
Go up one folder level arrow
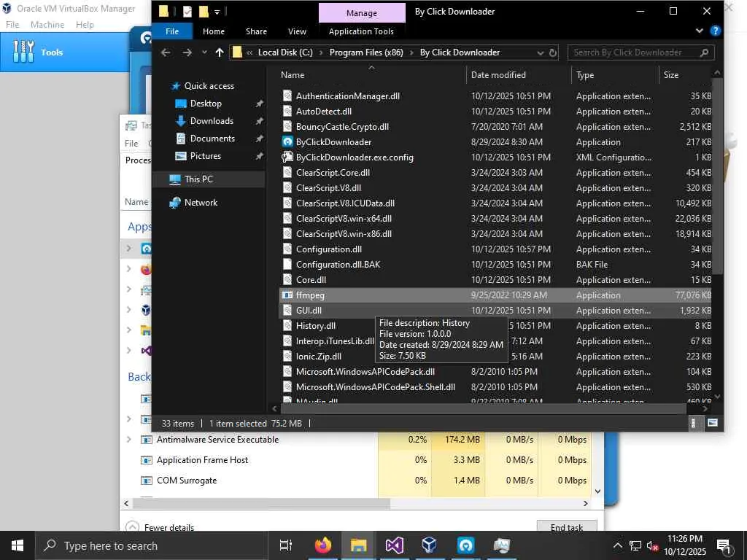[x=219, y=52]
